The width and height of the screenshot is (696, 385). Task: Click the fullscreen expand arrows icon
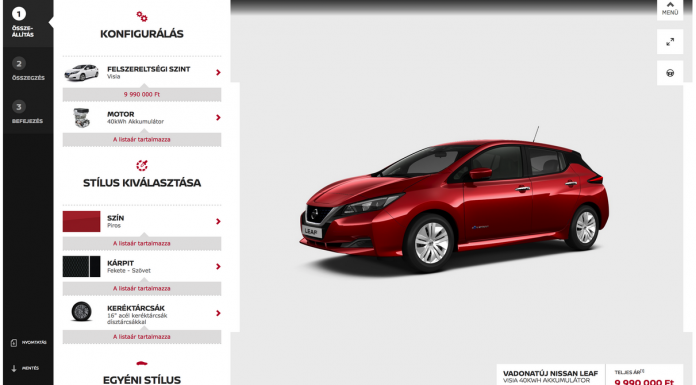point(670,42)
